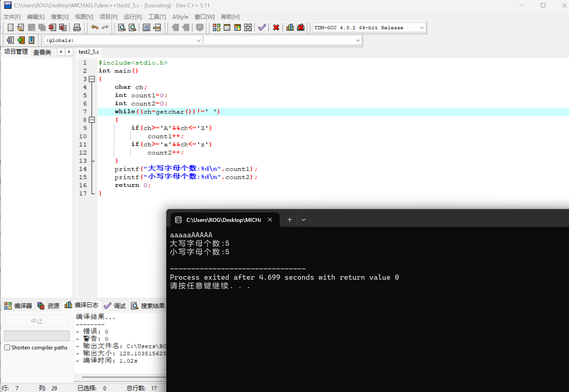Click the compile log horizontal scrollbar
This screenshot has height=392, width=569.
[124, 377]
